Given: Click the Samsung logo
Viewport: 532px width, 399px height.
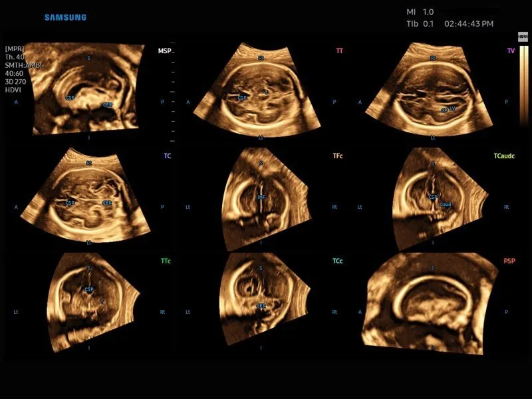Looking at the screenshot, I should (65, 17).
